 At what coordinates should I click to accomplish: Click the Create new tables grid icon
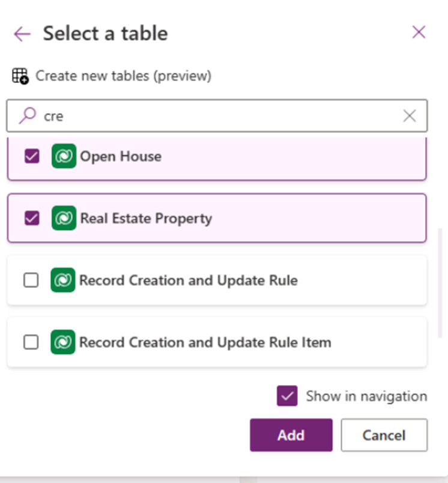coord(20,76)
